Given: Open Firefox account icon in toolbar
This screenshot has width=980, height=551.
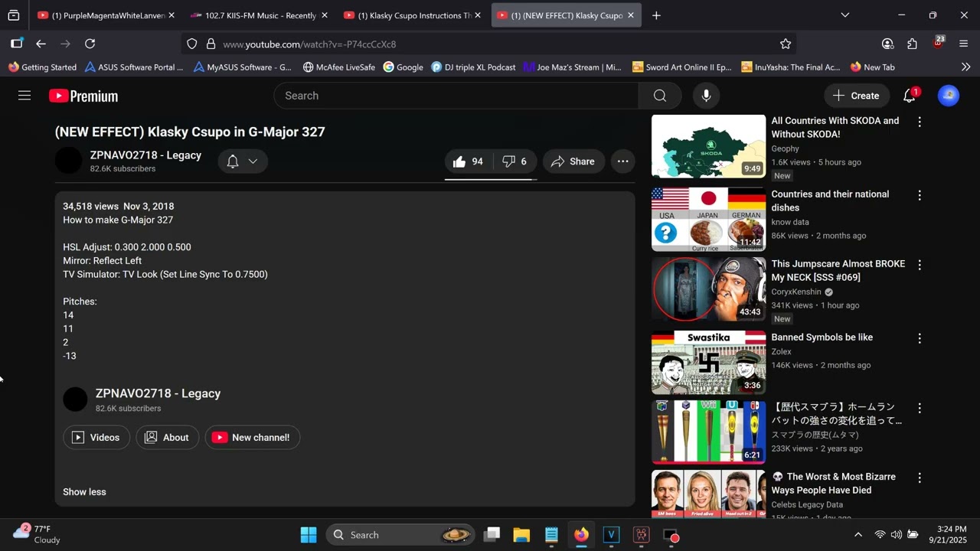Looking at the screenshot, I should pos(887,44).
